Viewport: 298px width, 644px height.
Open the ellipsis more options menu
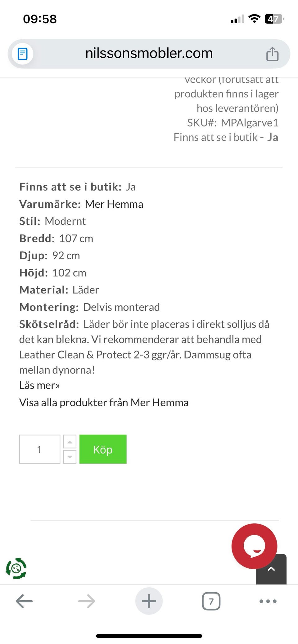(x=267, y=601)
